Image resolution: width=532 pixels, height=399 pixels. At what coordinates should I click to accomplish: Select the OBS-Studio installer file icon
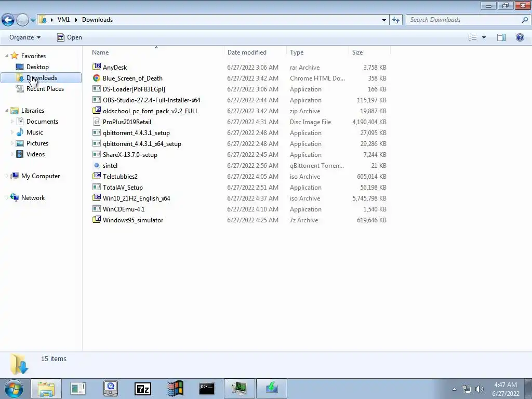tap(97, 100)
